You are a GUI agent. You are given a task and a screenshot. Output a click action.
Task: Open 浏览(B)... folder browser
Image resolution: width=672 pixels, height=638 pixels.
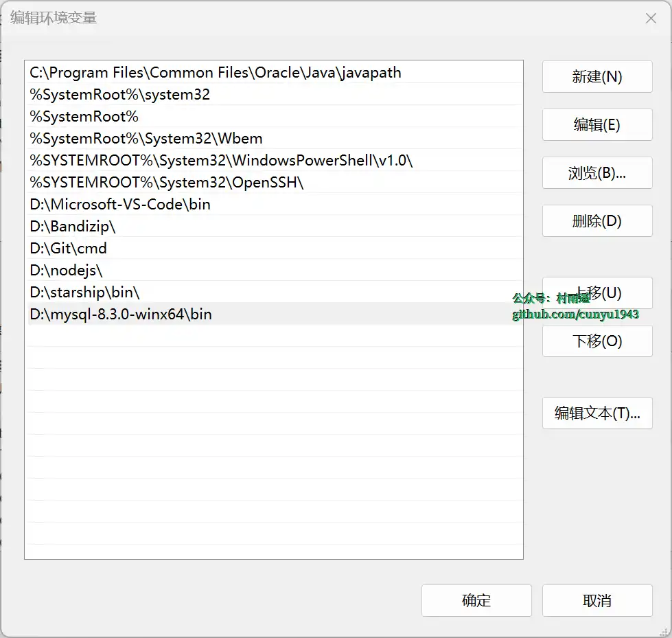596,173
